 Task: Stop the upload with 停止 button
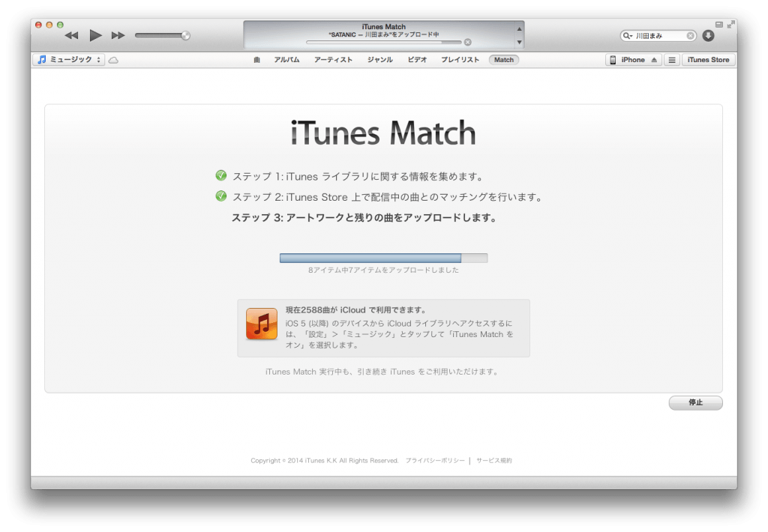tap(695, 402)
